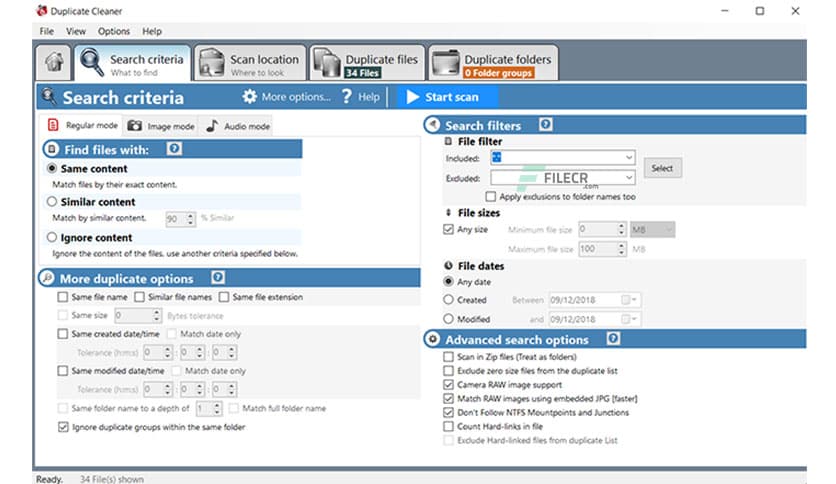Adjust the similar content percentage stepper
Viewport: 836px width, 484px height.
pos(190,219)
